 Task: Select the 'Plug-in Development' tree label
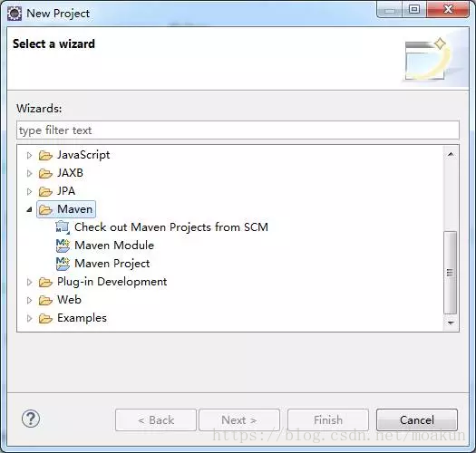tap(112, 282)
